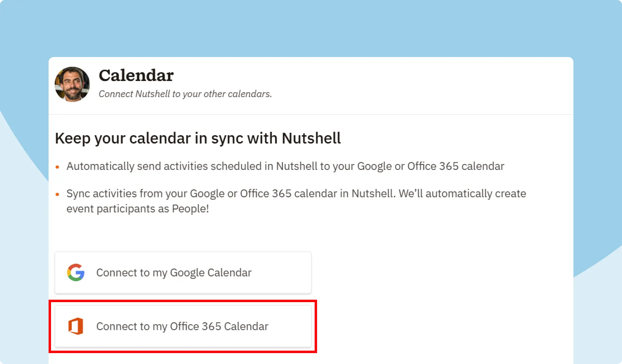Viewport: 622px width, 364px height.
Task: Click the multicolor Google icon on upper button
Action: [76, 273]
